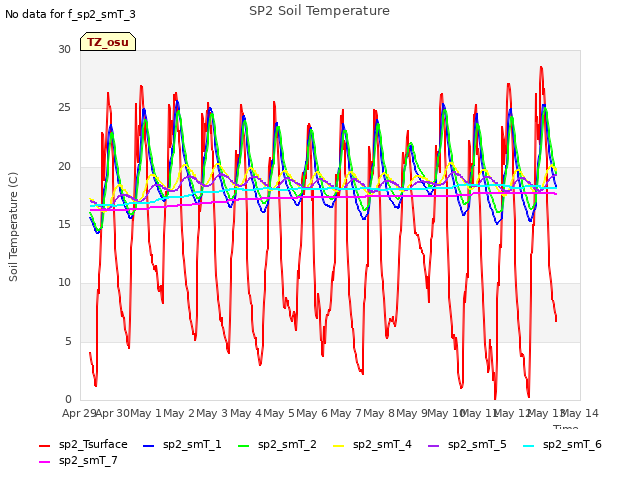640x480 pixels.
Task: Toggle the sp2_smT_7 legend entry
Action: tap(78, 460)
